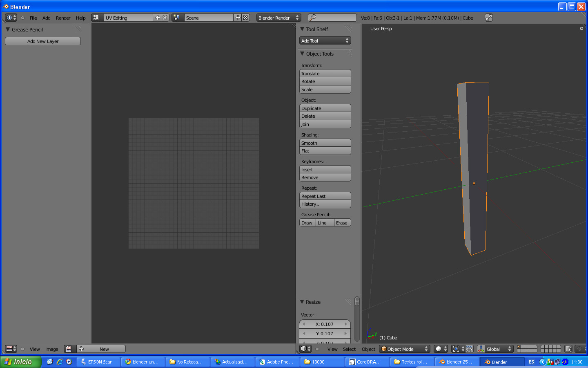Open the History... button

(x=325, y=204)
